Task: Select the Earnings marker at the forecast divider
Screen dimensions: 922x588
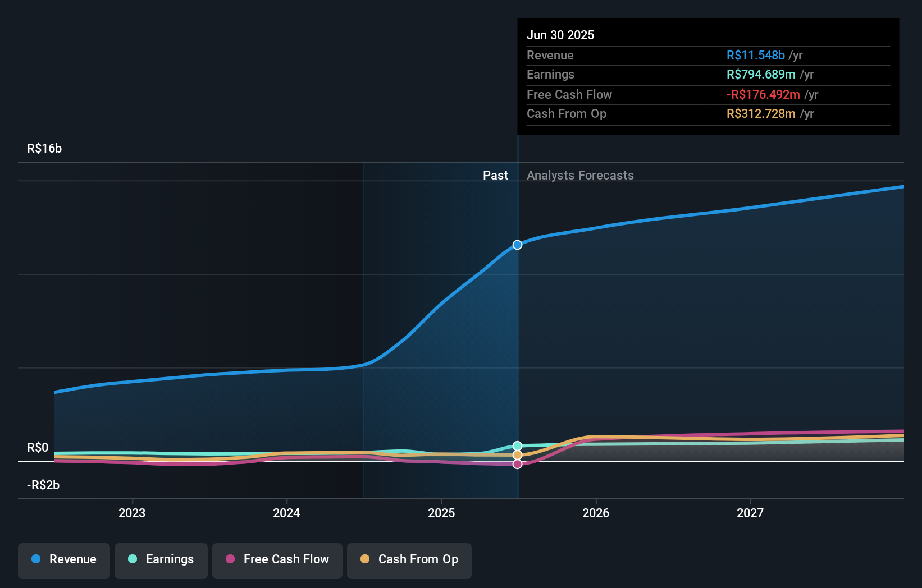Action: 517,445
